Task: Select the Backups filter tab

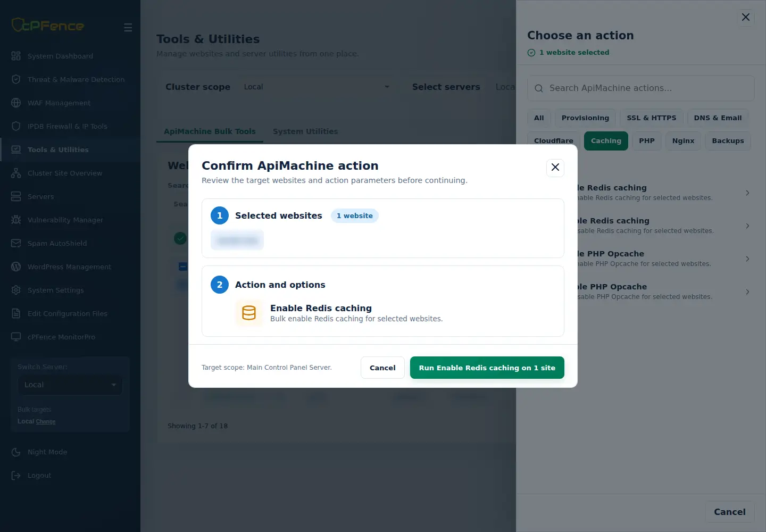Action: [728, 141]
